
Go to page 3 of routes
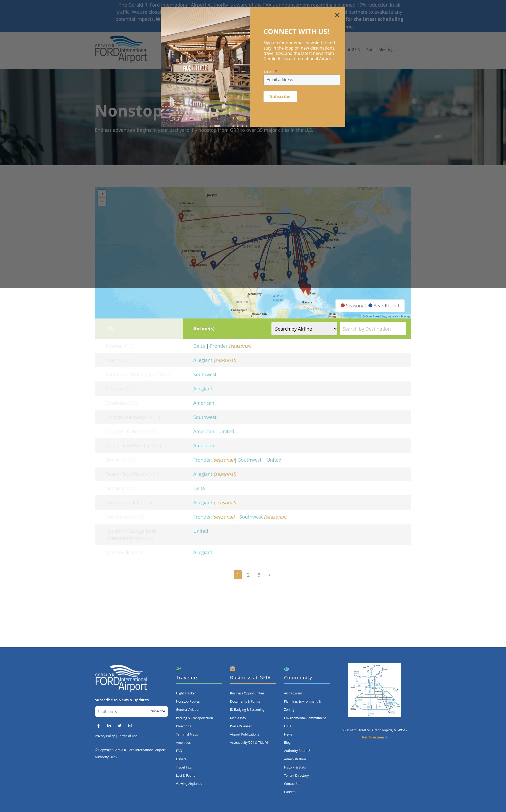pyautogui.click(x=259, y=575)
